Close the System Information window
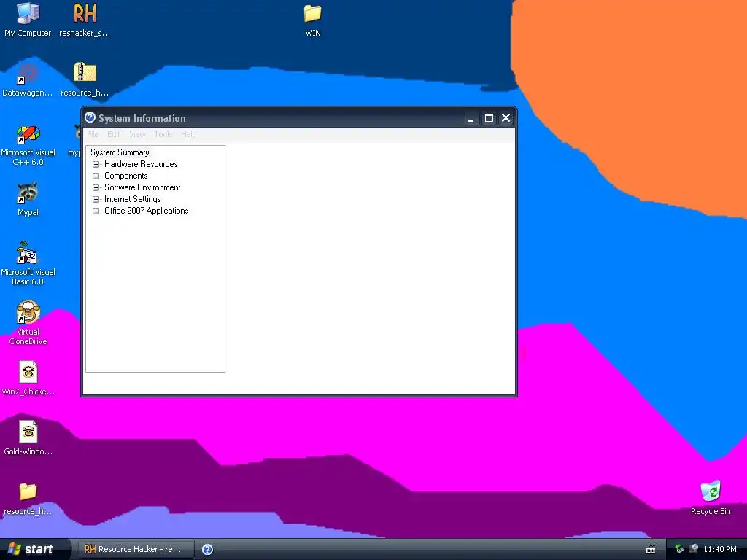 tap(506, 118)
